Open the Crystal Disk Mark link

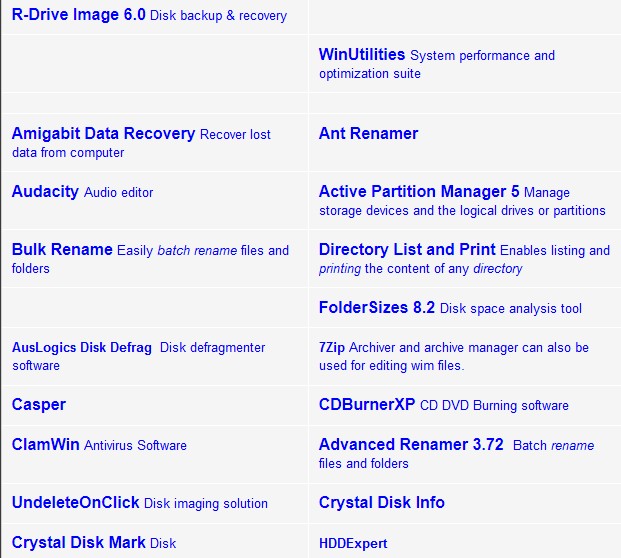tap(79, 543)
